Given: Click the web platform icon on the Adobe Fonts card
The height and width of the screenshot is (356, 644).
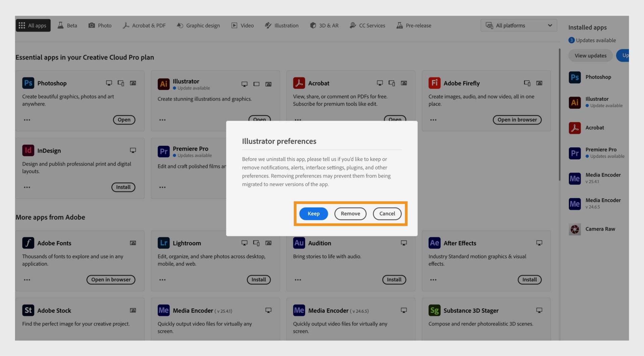Looking at the screenshot, I should (x=133, y=243).
